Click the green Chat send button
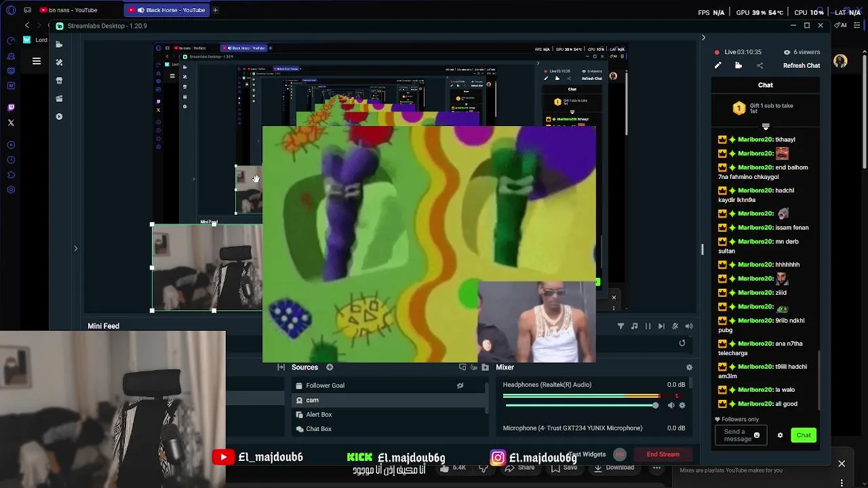 point(804,435)
